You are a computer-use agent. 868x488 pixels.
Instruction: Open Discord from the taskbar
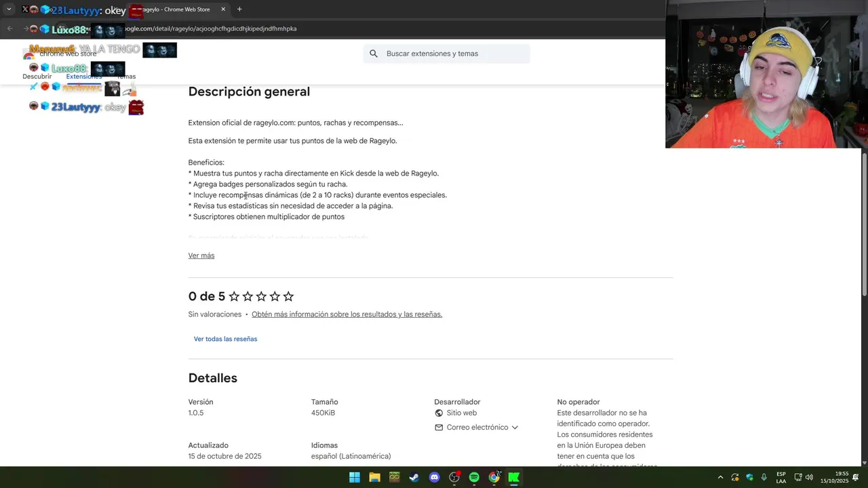tap(435, 477)
